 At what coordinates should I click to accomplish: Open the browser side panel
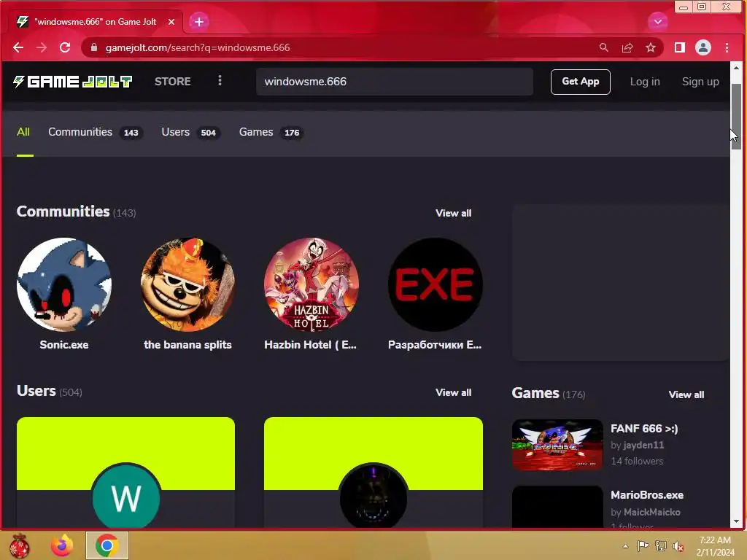(x=679, y=47)
